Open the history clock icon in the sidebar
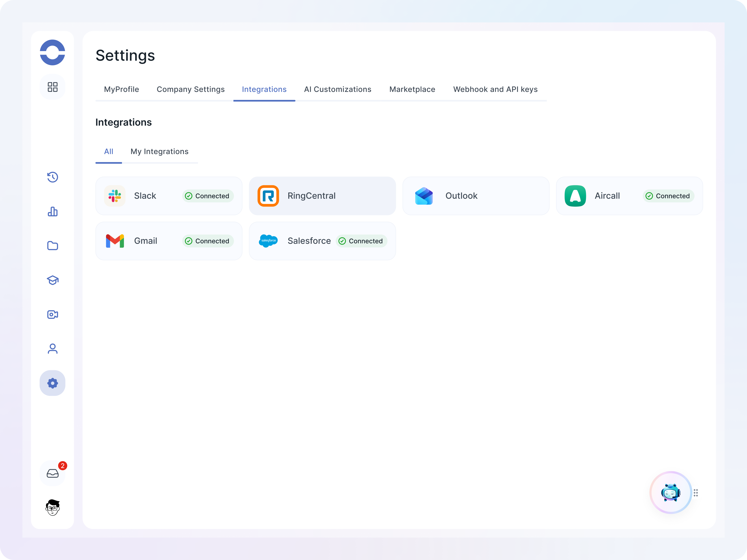747x560 pixels. (52, 177)
